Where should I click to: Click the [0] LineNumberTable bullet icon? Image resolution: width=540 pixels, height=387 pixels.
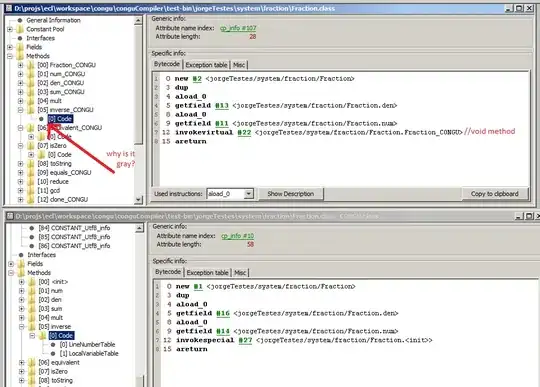click(x=53, y=345)
